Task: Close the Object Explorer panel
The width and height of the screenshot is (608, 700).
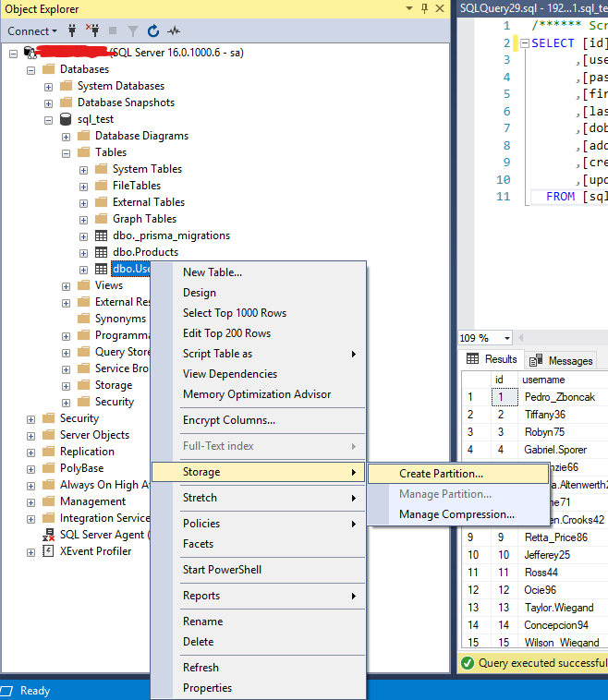Action: pyautogui.click(x=440, y=8)
